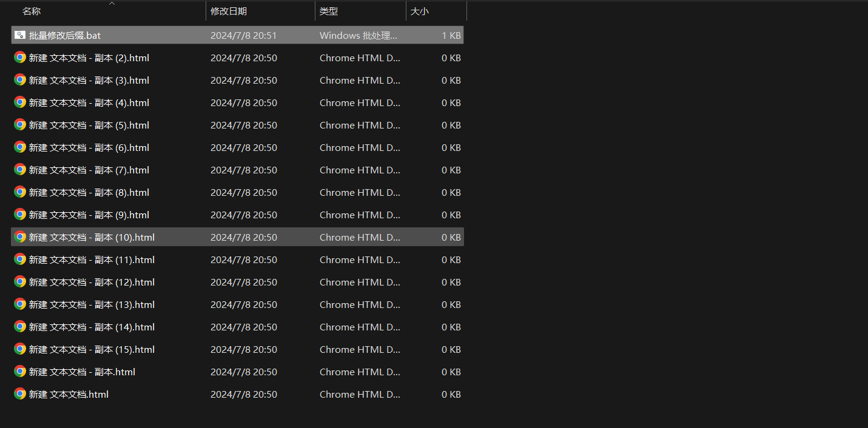Select file name 新建 文本文档 - 副本 (6).html

pyautogui.click(x=89, y=147)
